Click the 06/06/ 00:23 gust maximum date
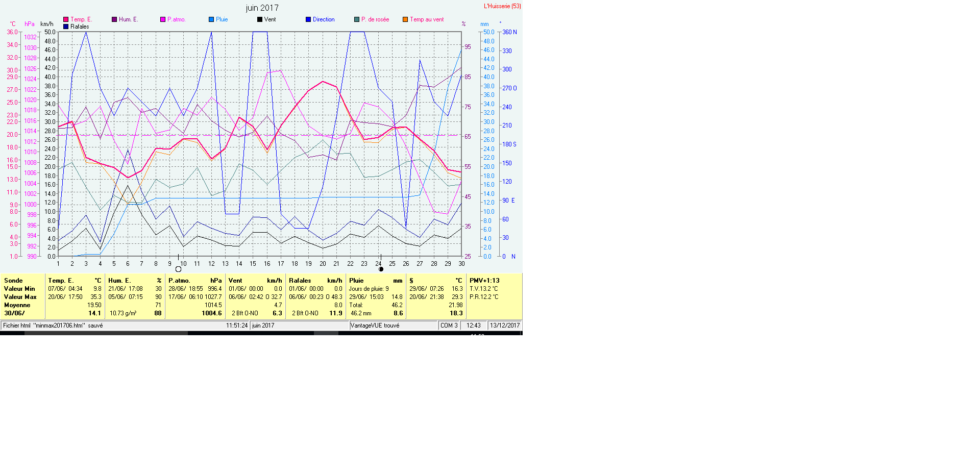The image size is (980, 476). (306, 297)
